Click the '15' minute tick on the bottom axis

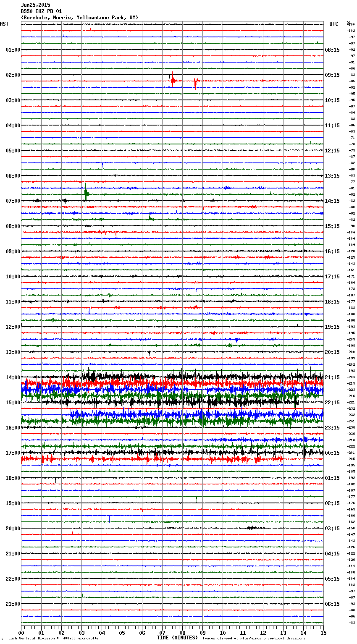coord(323,633)
